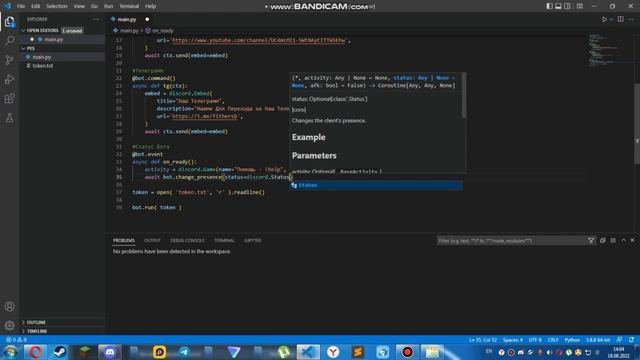Open the Help menu
Image resolution: width=640 pixels, height=360 pixels.
[x=151, y=6]
